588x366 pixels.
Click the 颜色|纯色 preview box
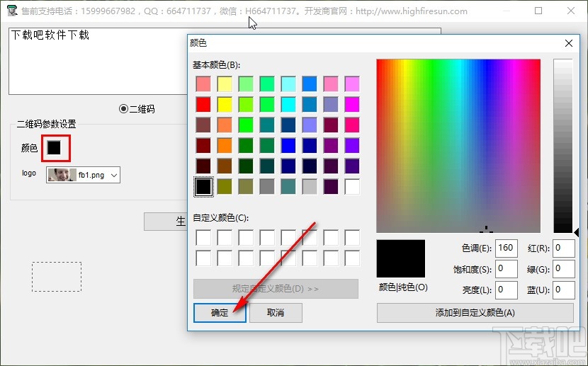(x=401, y=258)
